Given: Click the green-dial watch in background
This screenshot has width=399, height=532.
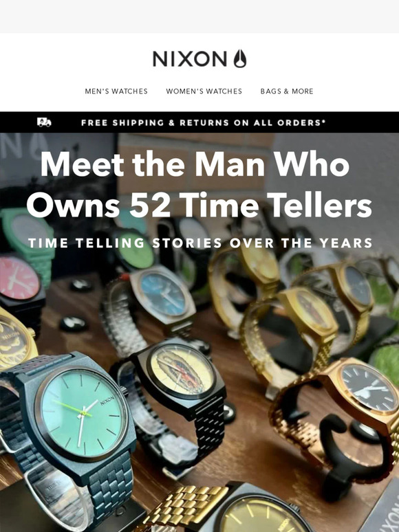Looking at the screenshot, I should point(136,250).
